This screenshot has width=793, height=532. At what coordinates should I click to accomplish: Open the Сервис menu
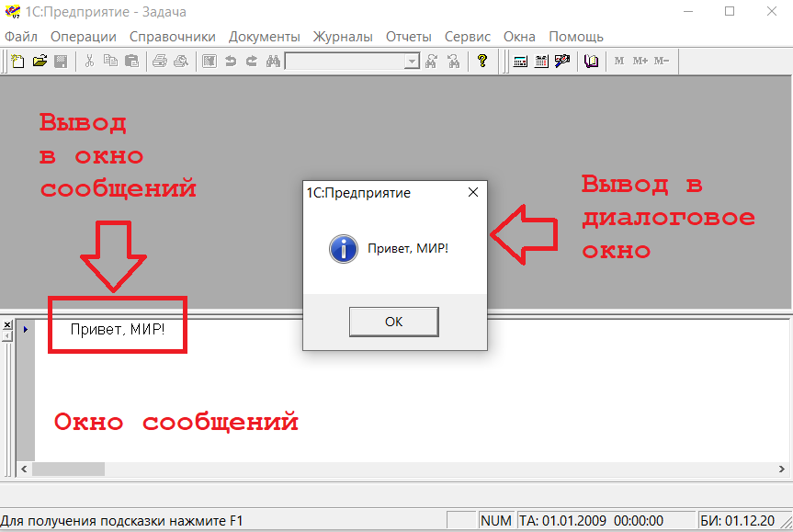click(x=468, y=37)
